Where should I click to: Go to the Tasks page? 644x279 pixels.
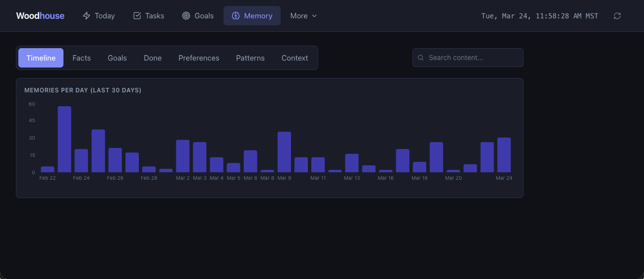[x=149, y=16]
